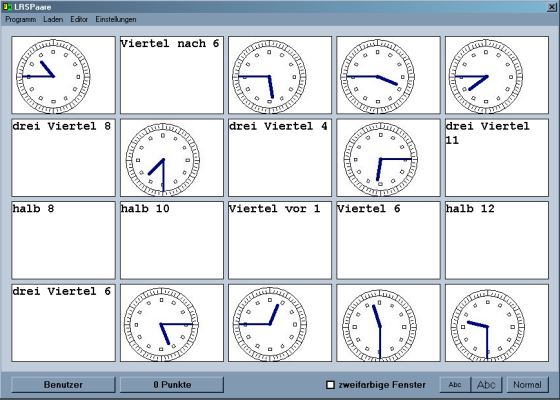Pick the clock card showing 3:45

pos(388,75)
